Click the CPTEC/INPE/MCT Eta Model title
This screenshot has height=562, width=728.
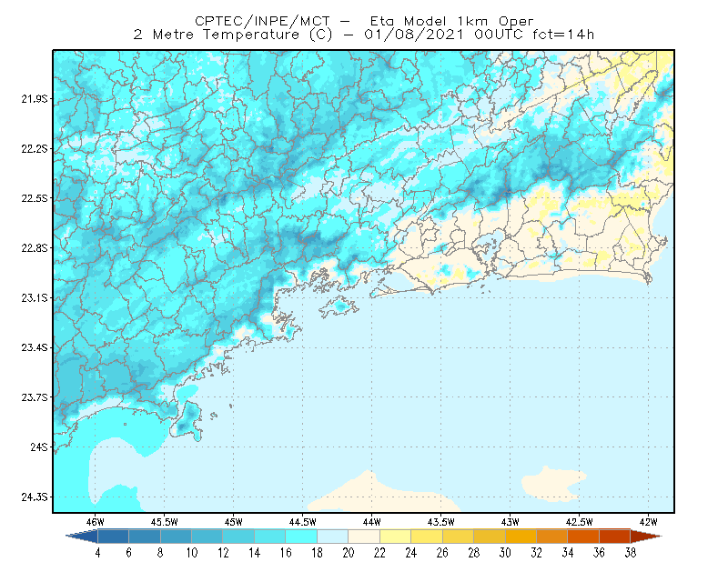pyautogui.click(x=364, y=21)
